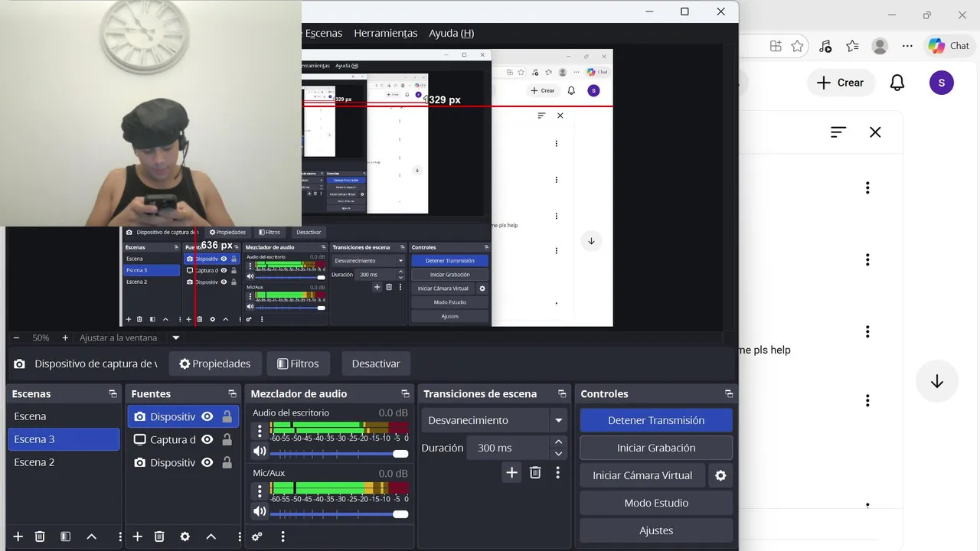Adjust Mic/Aux volume slider
980x551 pixels.
point(339,514)
